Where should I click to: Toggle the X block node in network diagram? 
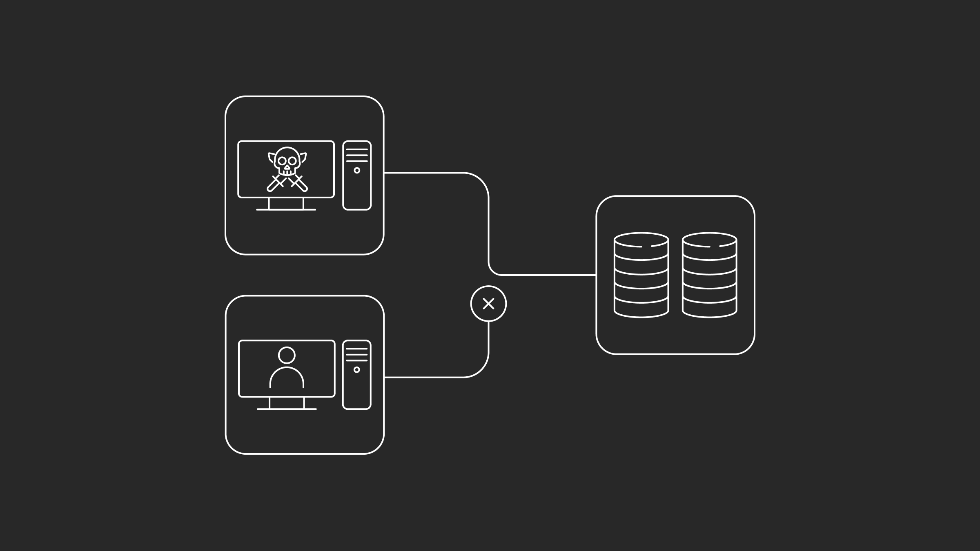[x=489, y=304]
